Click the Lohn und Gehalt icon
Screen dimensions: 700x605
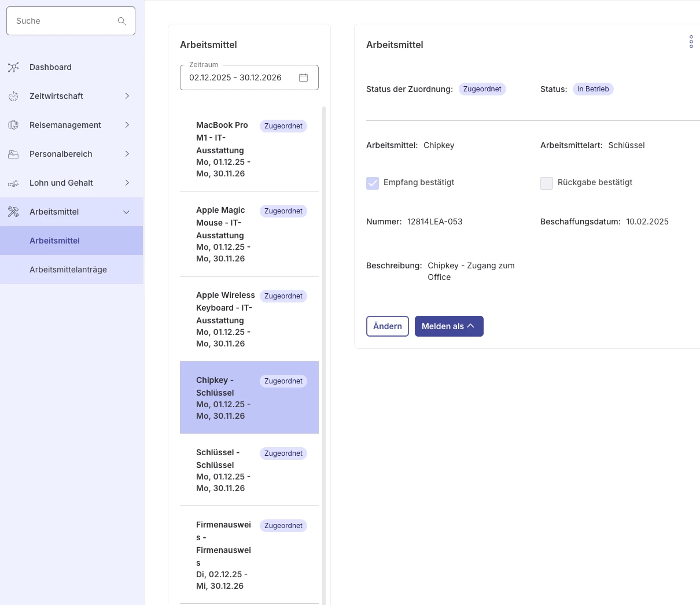[13, 183]
